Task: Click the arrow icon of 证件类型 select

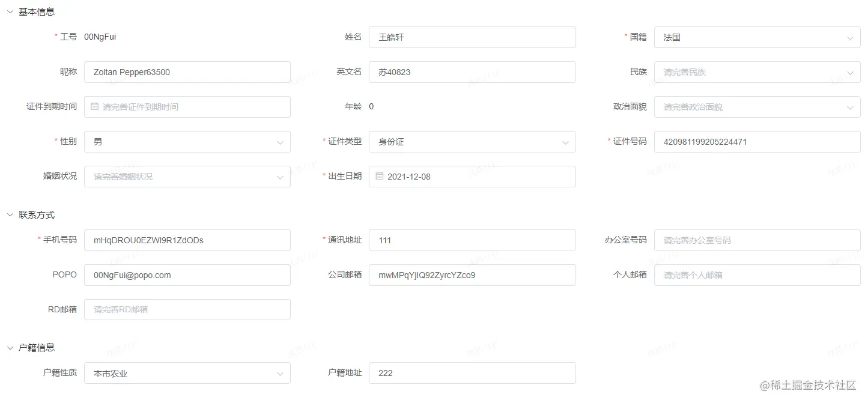Action: pyautogui.click(x=565, y=142)
